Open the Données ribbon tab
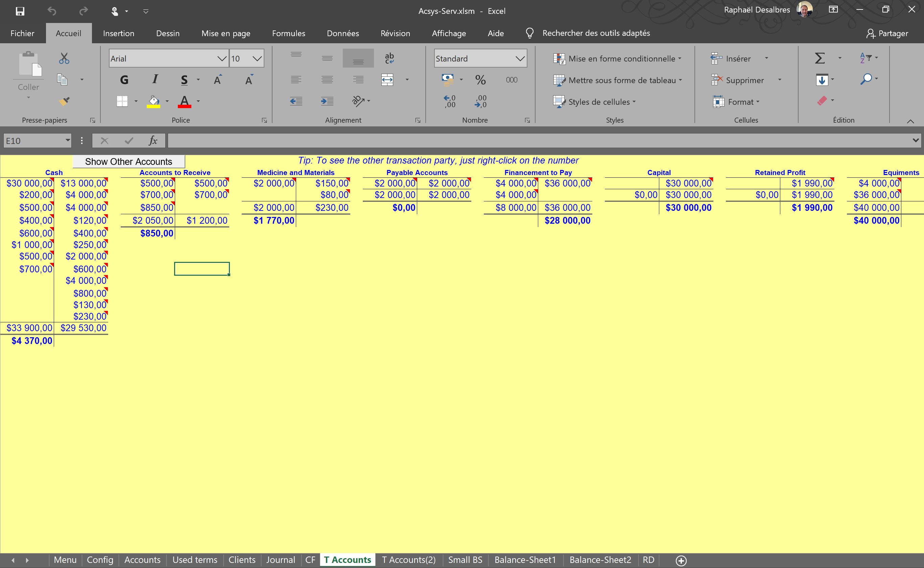The height and width of the screenshot is (568, 924). 343,33
